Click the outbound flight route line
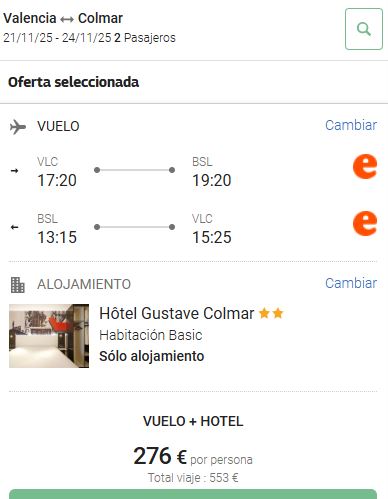The height and width of the screenshot is (499, 388). pyautogui.click(x=135, y=170)
